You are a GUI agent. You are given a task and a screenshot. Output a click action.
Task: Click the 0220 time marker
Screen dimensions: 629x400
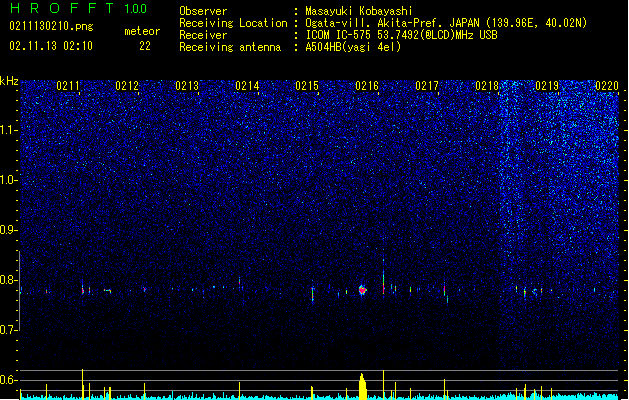[x=607, y=86]
